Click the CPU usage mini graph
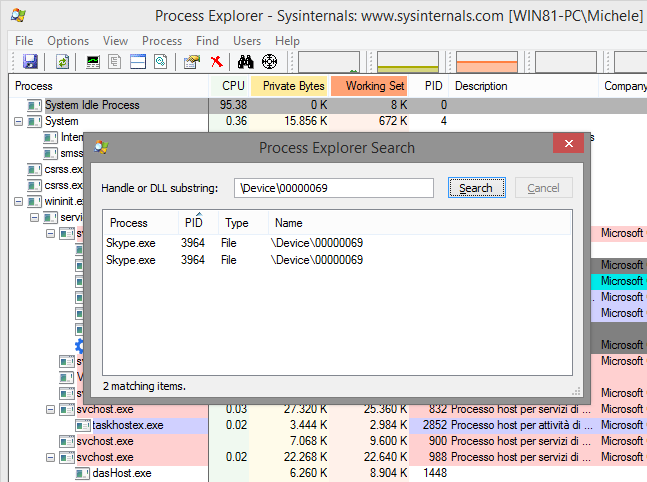This screenshot has height=482, width=647. click(329, 62)
